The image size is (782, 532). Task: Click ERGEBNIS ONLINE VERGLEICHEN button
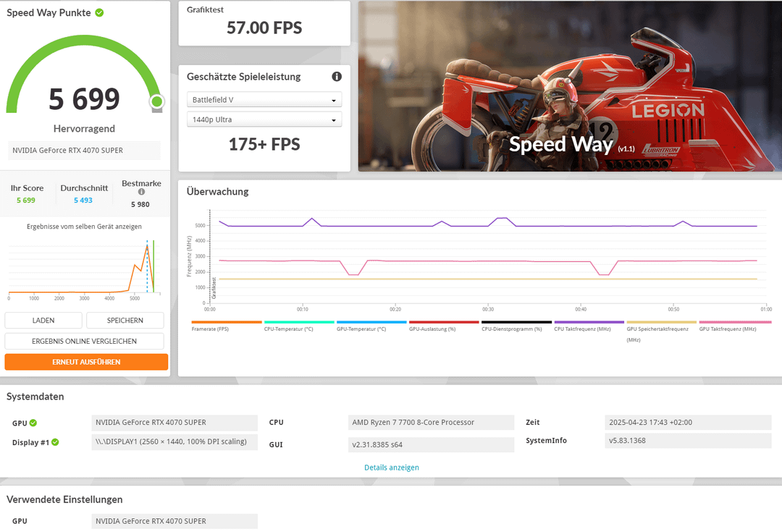point(84,341)
